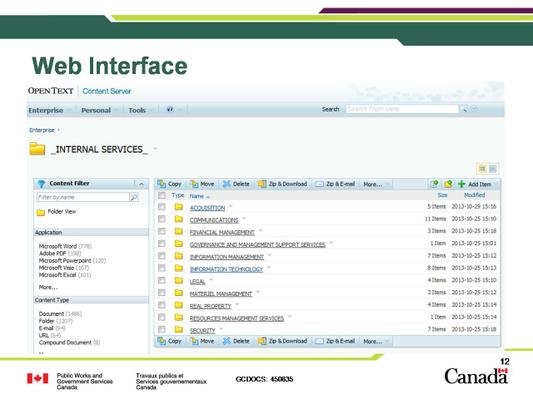Click the filter-by-name magnifier icon

(x=134, y=197)
